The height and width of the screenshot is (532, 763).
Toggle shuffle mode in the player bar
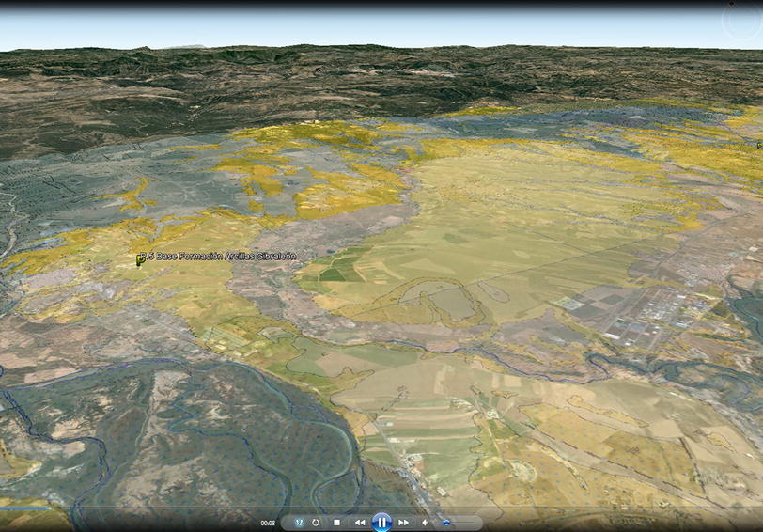(x=299, y=523)
